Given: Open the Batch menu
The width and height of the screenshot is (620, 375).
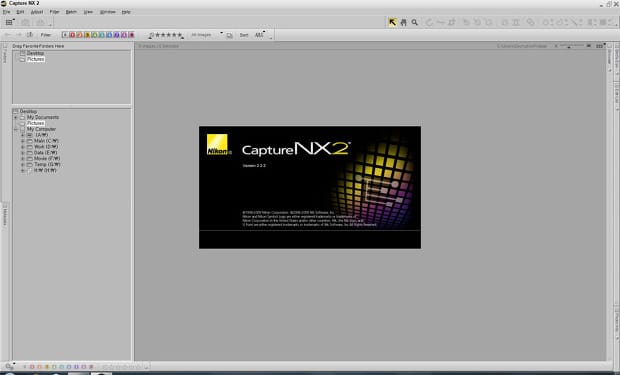Looking at the screenshot, I should pyautogui.click(x=71, y=12).
